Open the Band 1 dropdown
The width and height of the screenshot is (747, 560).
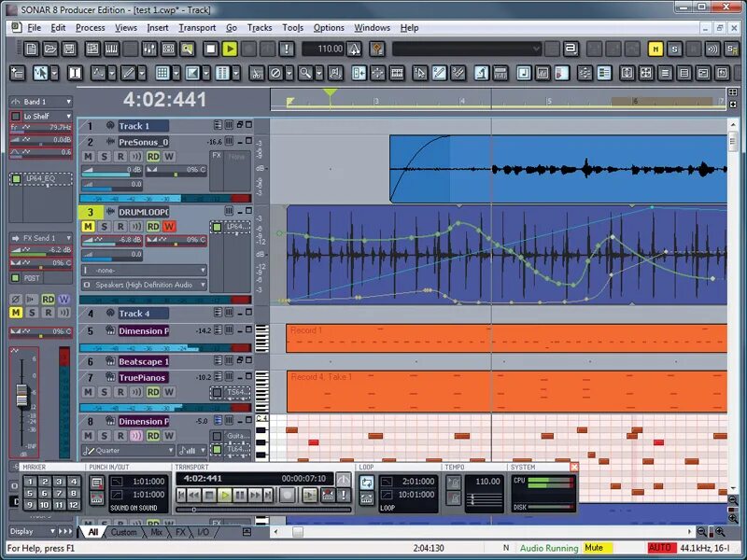pos(41,102)
